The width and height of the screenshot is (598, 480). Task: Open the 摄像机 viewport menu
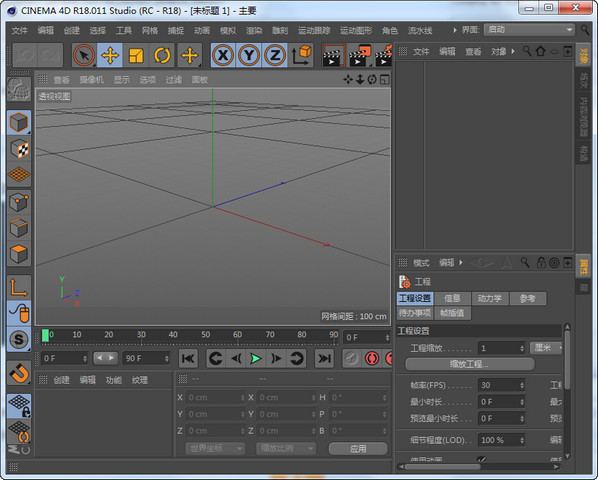(x=92, y=80)
